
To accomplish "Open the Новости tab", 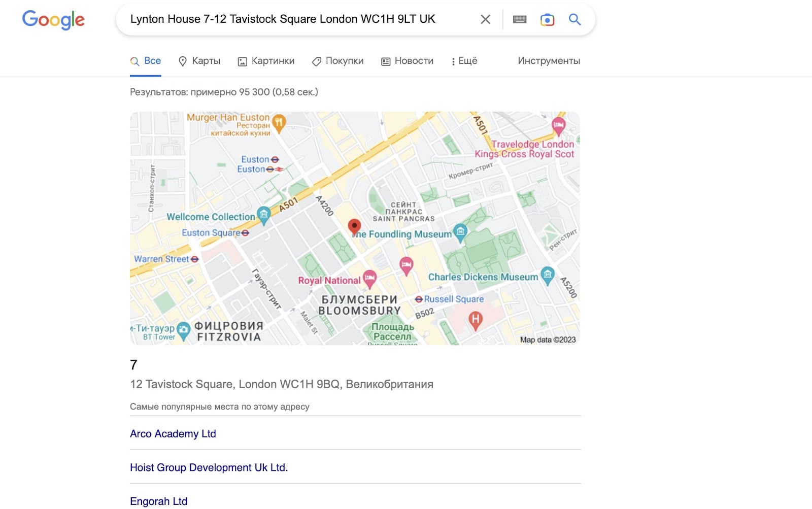I will [408, 61].
